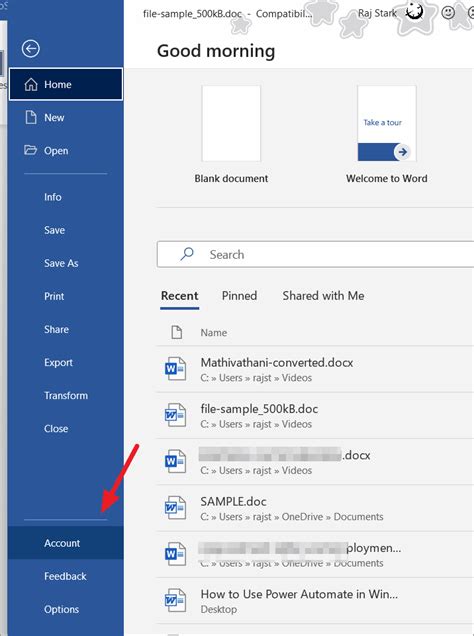Switch to the Recent tab
Image resolution: width=474 pixels, height=636 pixels.
pos(180,296)
